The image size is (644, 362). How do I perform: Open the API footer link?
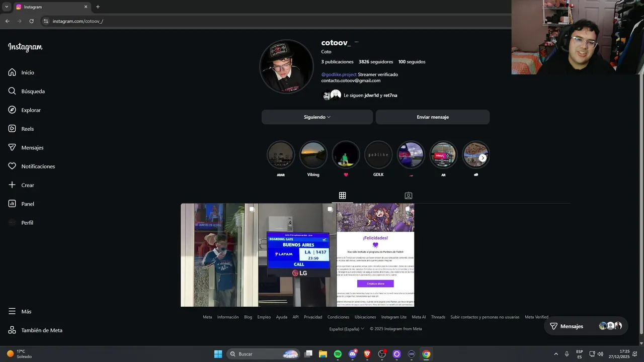(x=295, y=317)
